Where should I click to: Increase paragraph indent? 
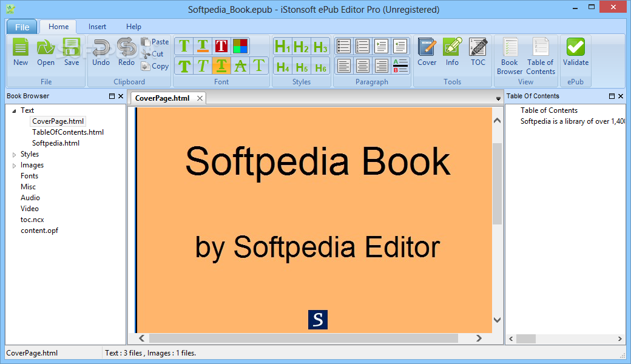point(381,46)
